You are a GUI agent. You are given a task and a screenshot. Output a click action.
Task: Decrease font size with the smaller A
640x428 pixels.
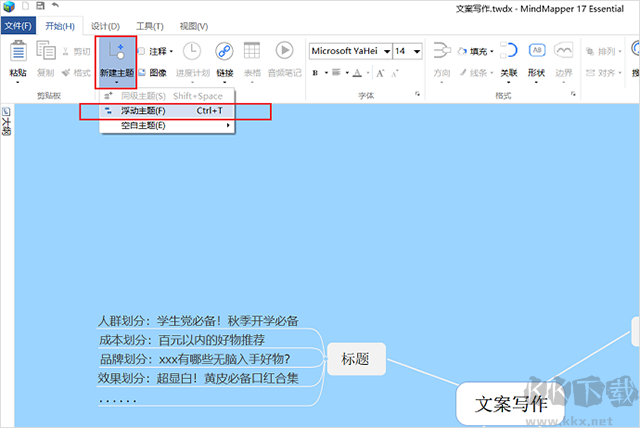coord(395,73)
